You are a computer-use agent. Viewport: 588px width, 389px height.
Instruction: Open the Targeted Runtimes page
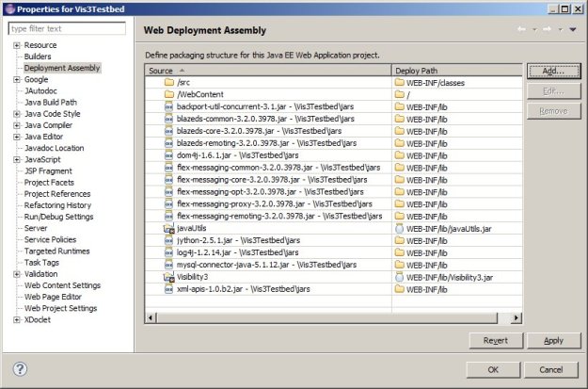pos(57,251)
